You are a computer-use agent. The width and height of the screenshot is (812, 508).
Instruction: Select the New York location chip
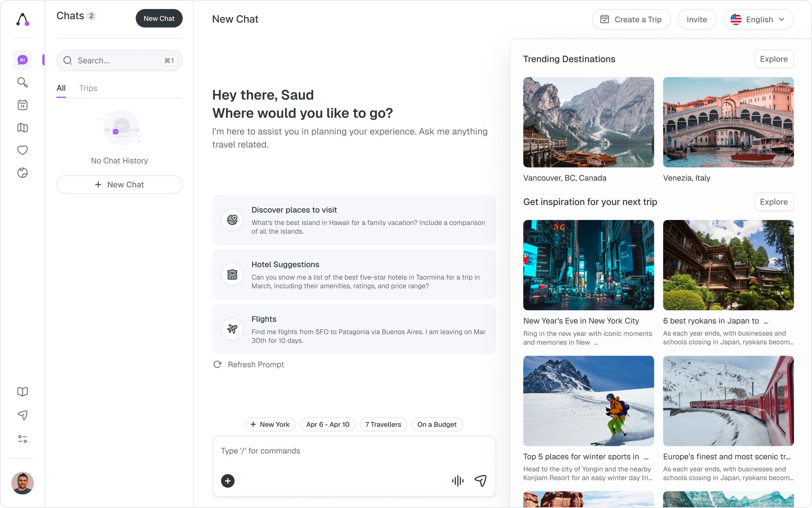[x=270, y=425]
